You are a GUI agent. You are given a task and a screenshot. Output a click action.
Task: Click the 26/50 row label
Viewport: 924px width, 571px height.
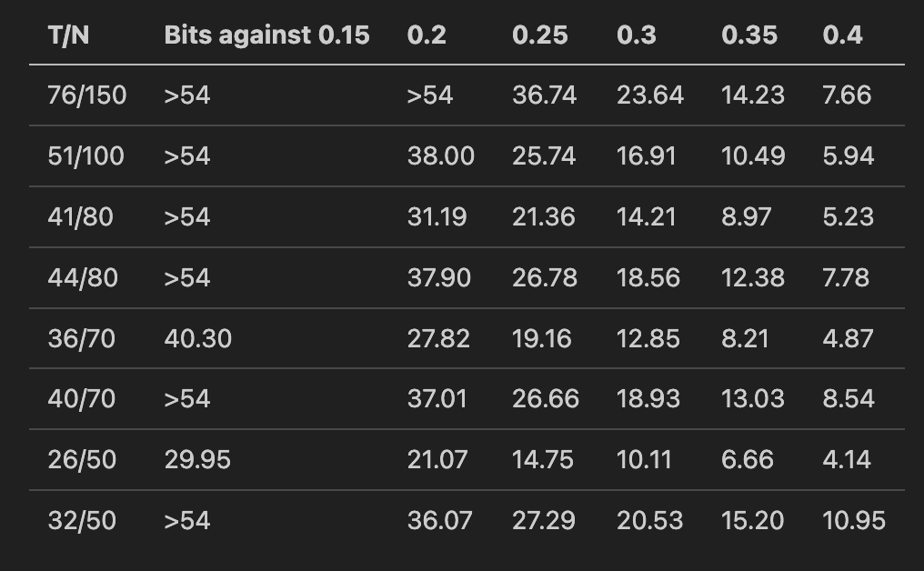(82, 460)
